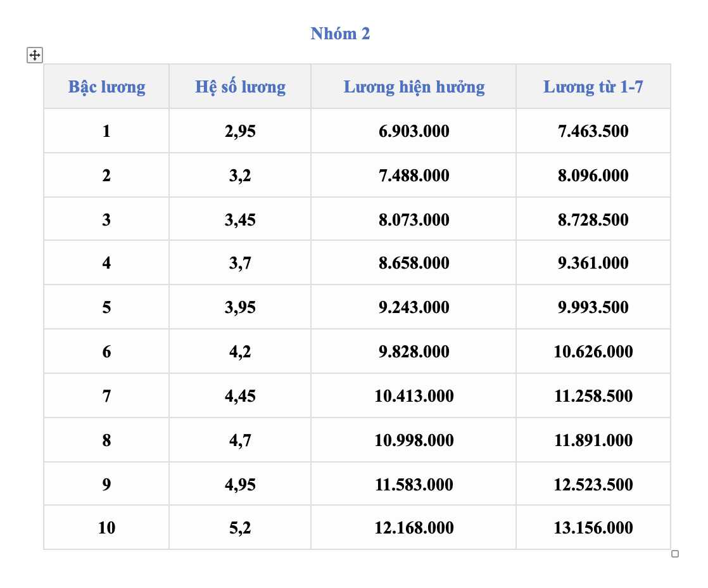Select the Lương từ 1-7 header cell

click(593, 86)
